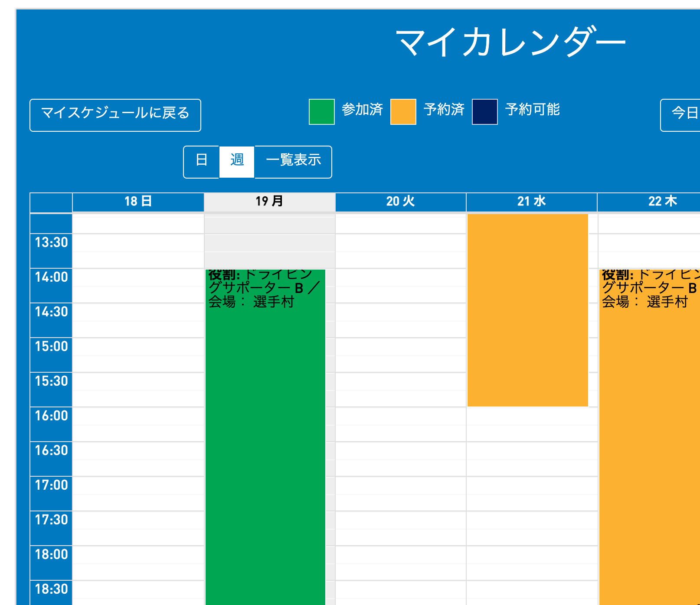This screenshot has width=700, height=605.
Task: Open the orange event on 21 水
Action: 527,310
